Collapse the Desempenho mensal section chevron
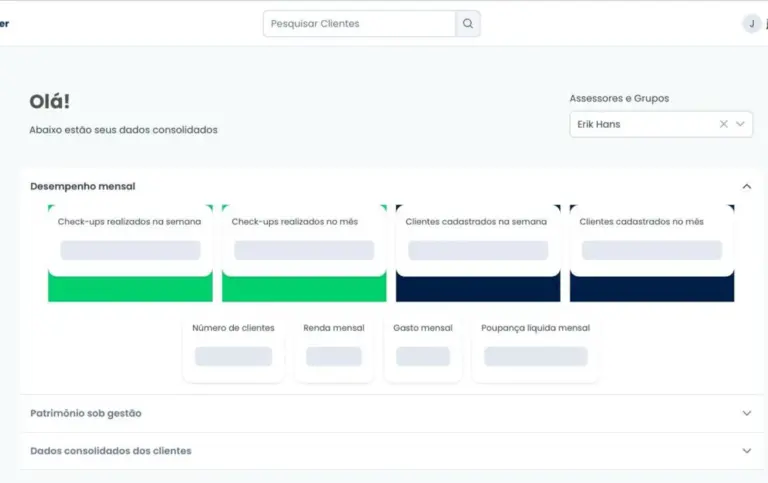Image resolution: width=768 pixels, height=483 pixels. [x=746, y=186]
